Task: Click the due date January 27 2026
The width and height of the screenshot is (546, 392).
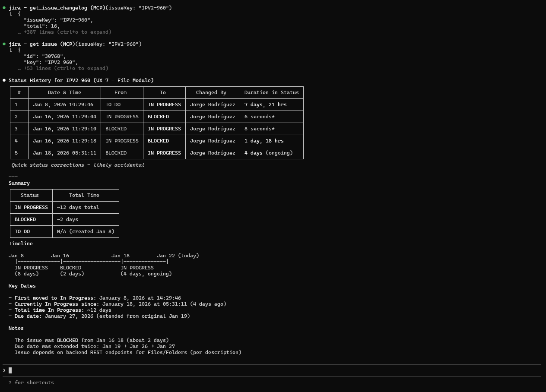Action: pyautogui.click(x=69, y=316)
